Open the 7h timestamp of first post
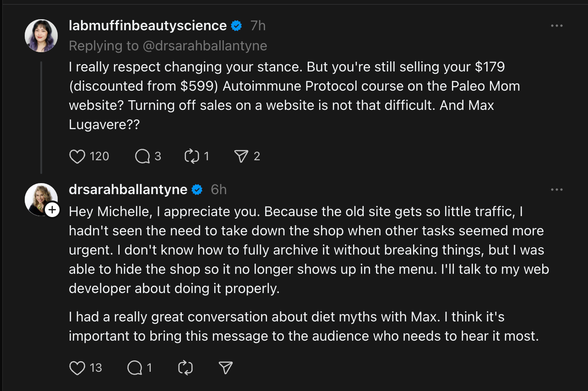 258,26
